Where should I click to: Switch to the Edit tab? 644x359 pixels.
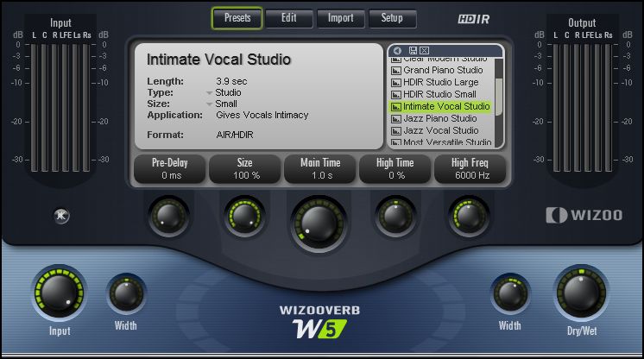[288, 18]
